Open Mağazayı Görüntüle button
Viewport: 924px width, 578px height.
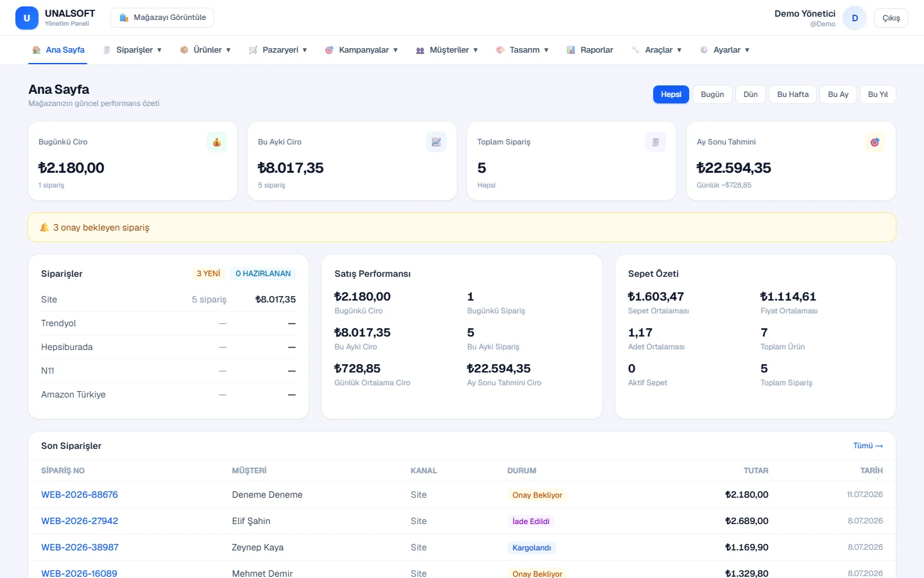pos(162,18)
